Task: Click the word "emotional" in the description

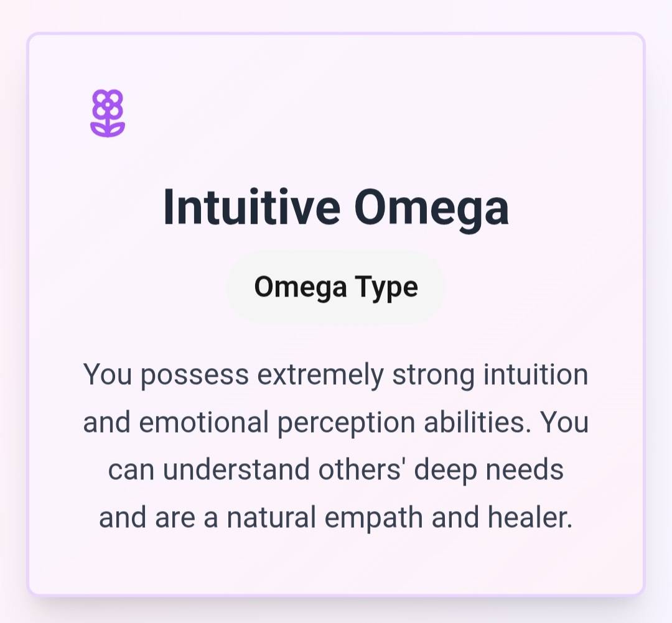Action: 203,423
